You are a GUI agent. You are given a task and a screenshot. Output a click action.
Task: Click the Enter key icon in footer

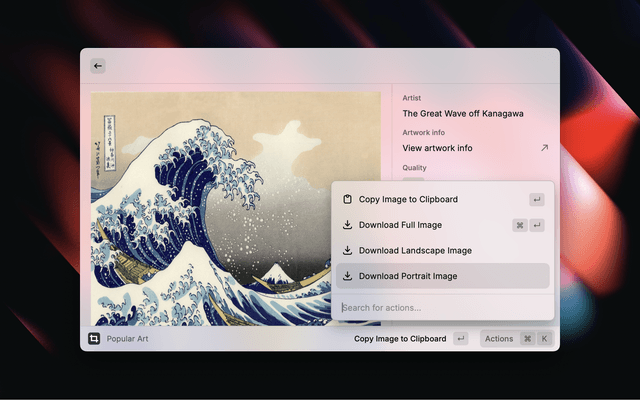pyautogui.click(x=460, y=339)
